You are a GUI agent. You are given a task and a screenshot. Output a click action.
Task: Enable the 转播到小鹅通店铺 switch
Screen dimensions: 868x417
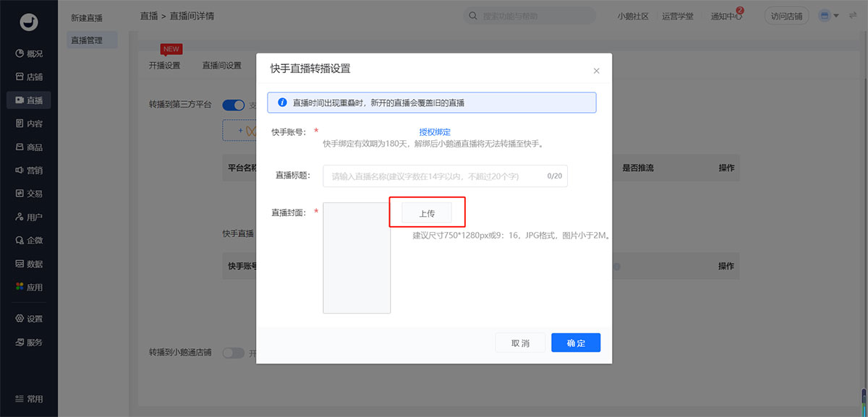coord(234,353)
